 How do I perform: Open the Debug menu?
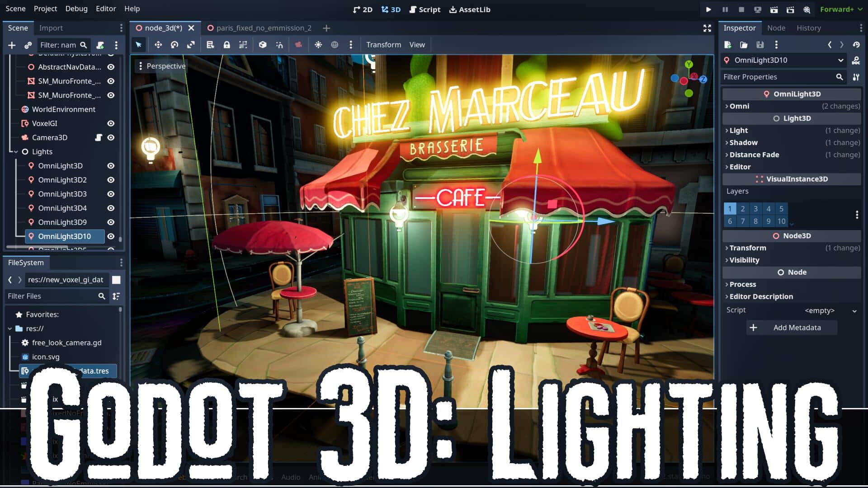pos(76,9)
